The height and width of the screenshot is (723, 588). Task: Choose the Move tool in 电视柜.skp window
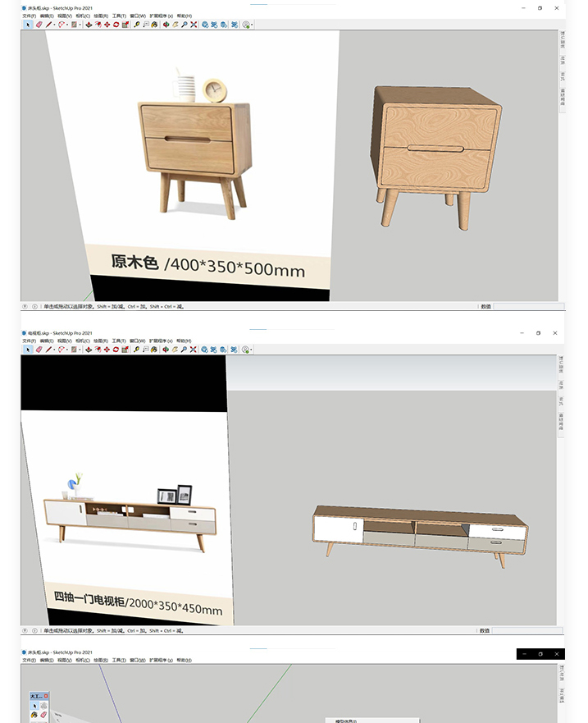pos(107,350)
